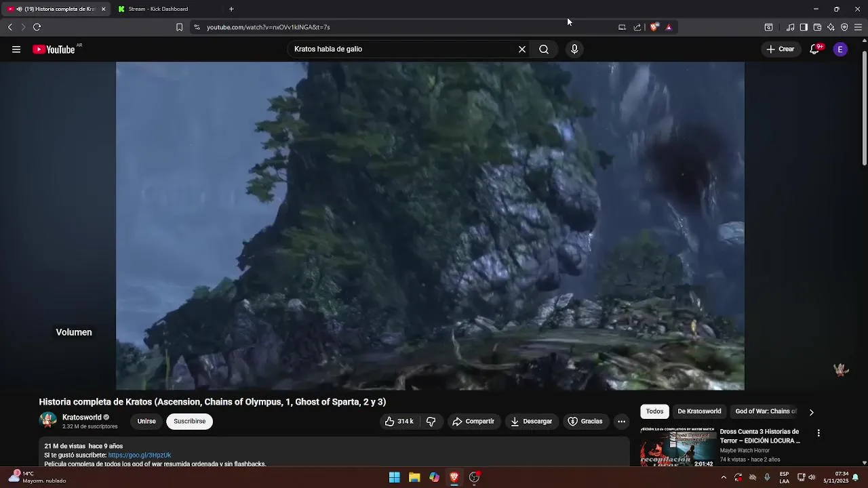Click the Maybe Watch Horror channel name

[745, 451]
